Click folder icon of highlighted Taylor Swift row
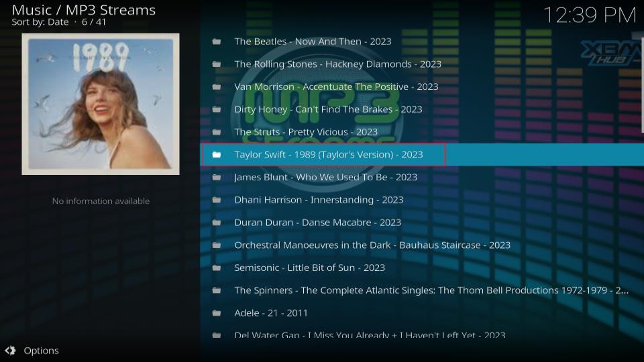Image resolution: width=644 pixels, height=362 pixels. (x=217, y=154)
